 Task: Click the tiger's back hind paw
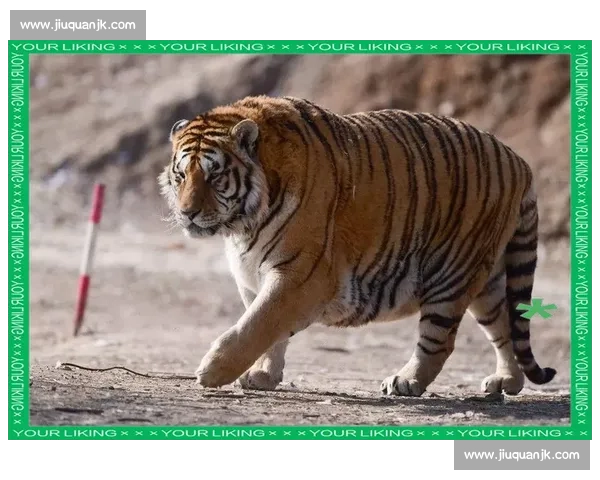tap(501, 383)
